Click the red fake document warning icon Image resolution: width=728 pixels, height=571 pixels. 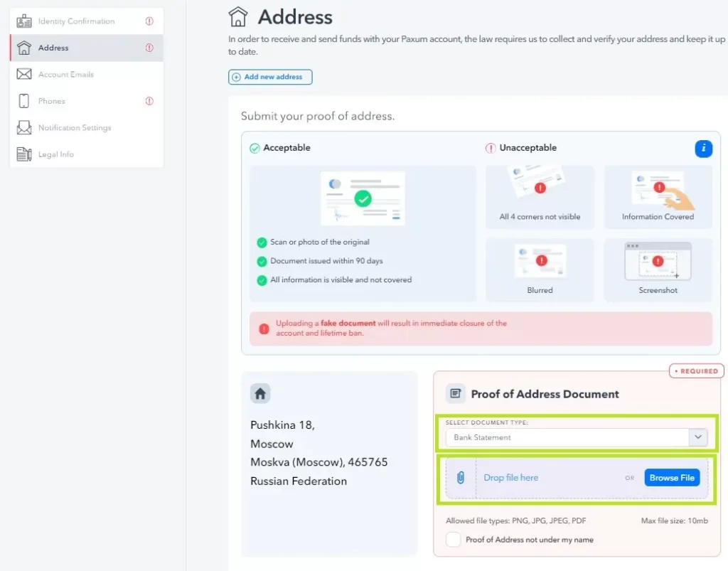click(264, 329)
